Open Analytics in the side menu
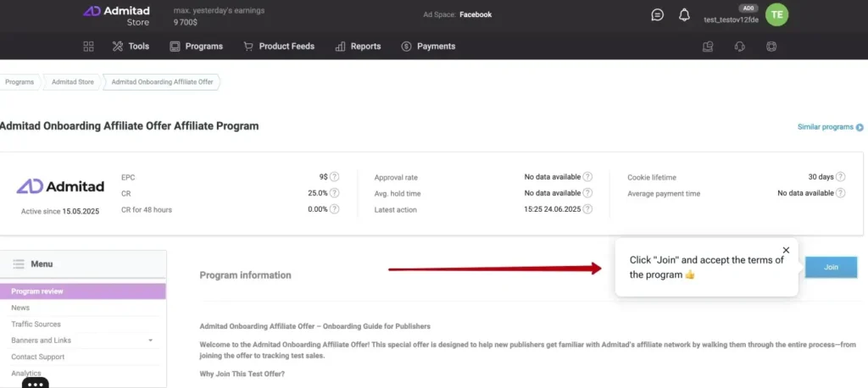 pyautogui.click(x=26, y=373)
